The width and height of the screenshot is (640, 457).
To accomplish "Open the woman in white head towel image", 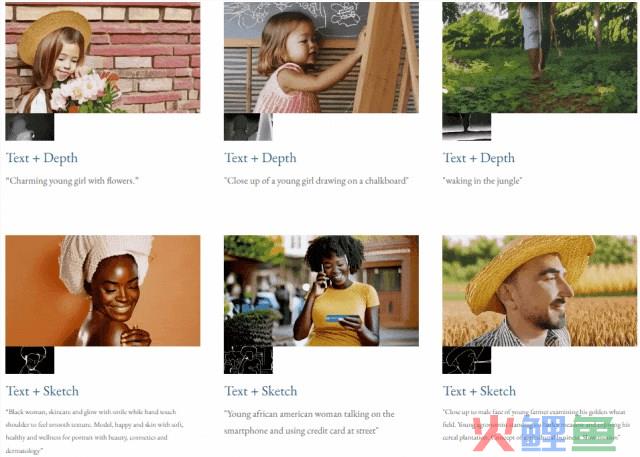I will pos(102,291).
